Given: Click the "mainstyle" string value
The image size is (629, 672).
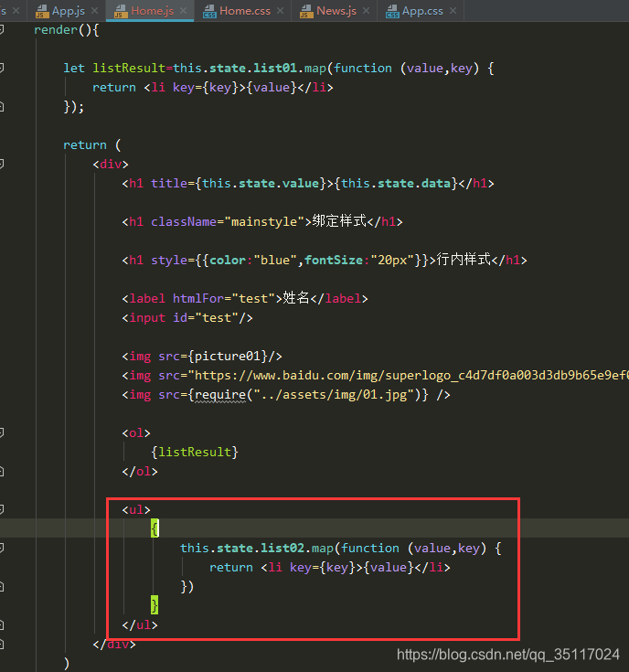Looking at the screenshot, I should click(264, 221).
